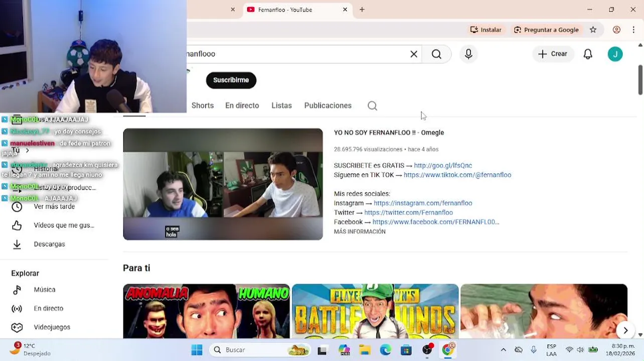The width and height of the screenshot is (644, 361).
Task: Open the Windows Start menu
Action: pyautogui.click(x=197, y=350)
